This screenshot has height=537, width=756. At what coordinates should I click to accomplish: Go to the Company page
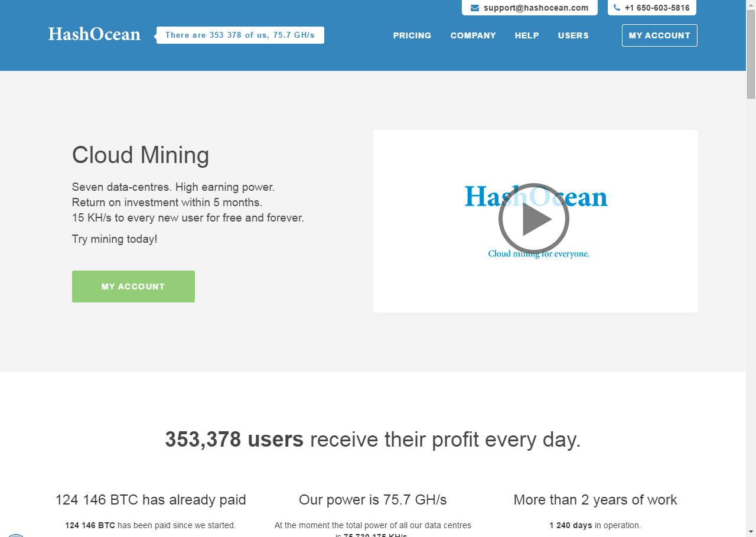(473, 35)
